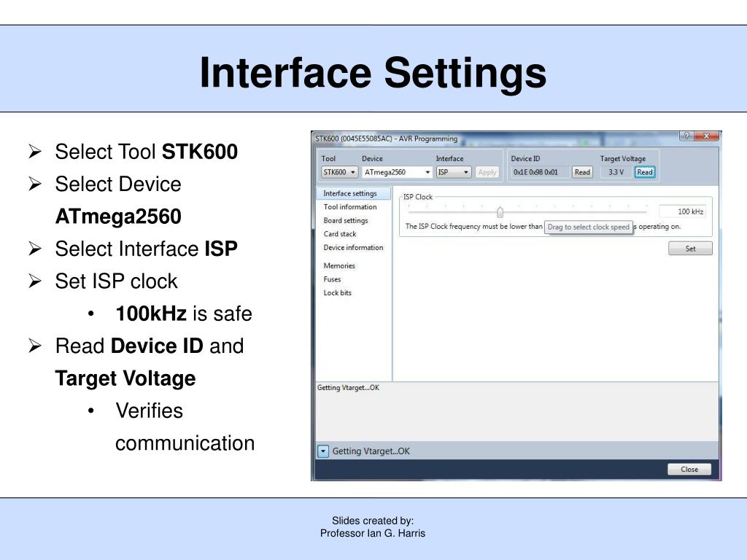Viewport: 747px width, 560px height.
Task: Click the bold ATmega2560 text on the slide
Action: (x=118, y=216)
